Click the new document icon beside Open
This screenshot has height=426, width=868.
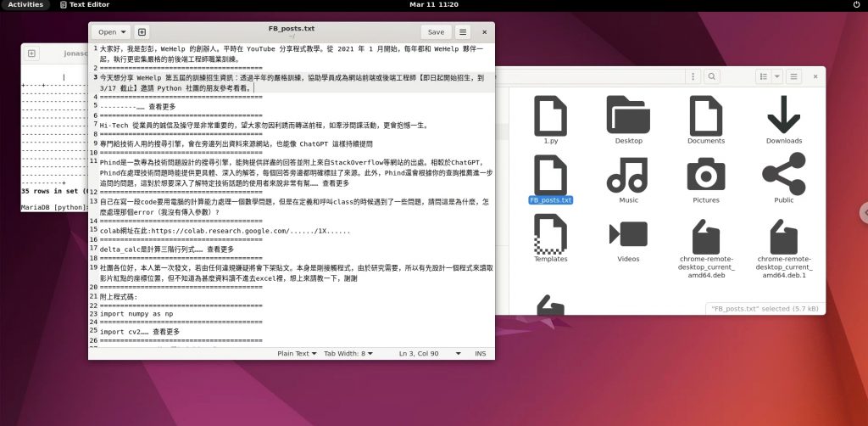(x=142, y=32)
